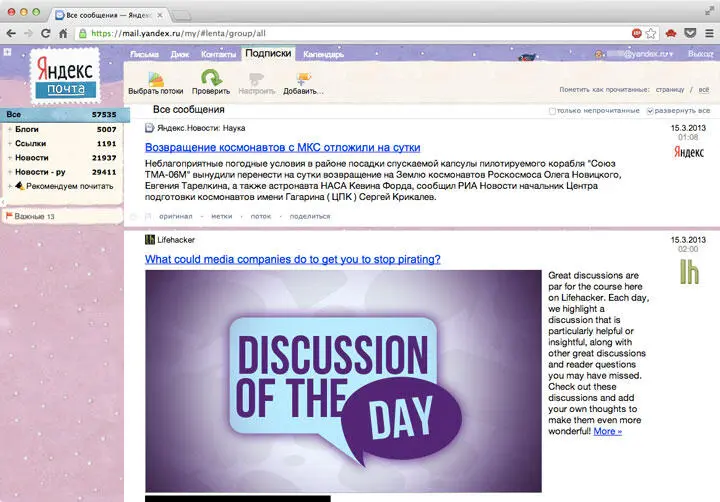Select the Все сообщения browser tab
720x502 pixels.
coord(109,15)
